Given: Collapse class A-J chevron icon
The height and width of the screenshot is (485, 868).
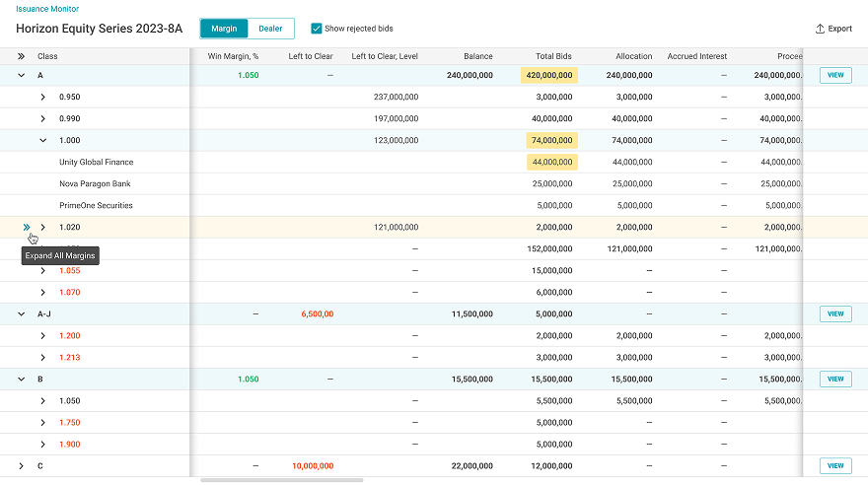Looking at the screenshot, I should [21, 314].
